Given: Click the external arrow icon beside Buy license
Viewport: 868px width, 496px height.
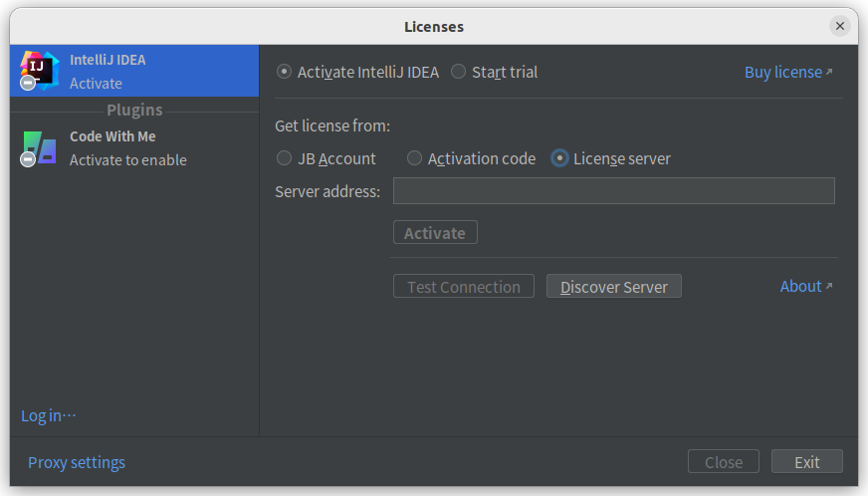Looking at the screenshot, I should point(829,72).
